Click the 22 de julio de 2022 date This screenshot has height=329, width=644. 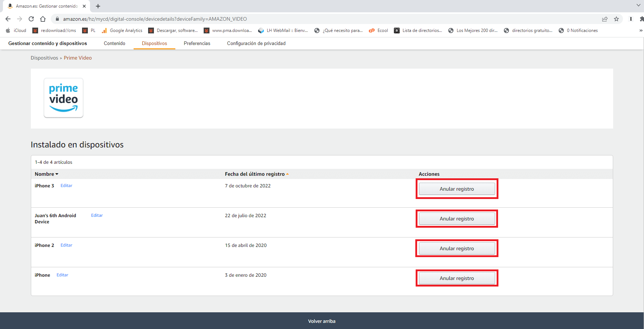245,215
